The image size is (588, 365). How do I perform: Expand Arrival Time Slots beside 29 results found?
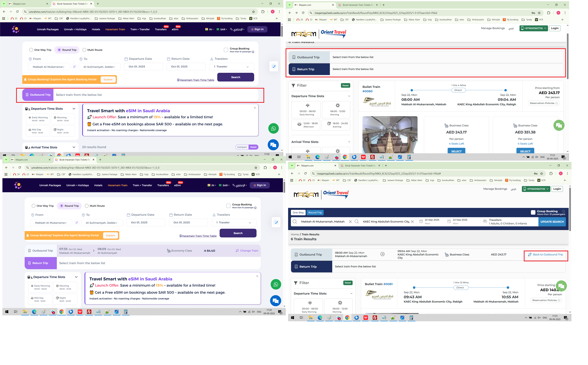(74, 147)
